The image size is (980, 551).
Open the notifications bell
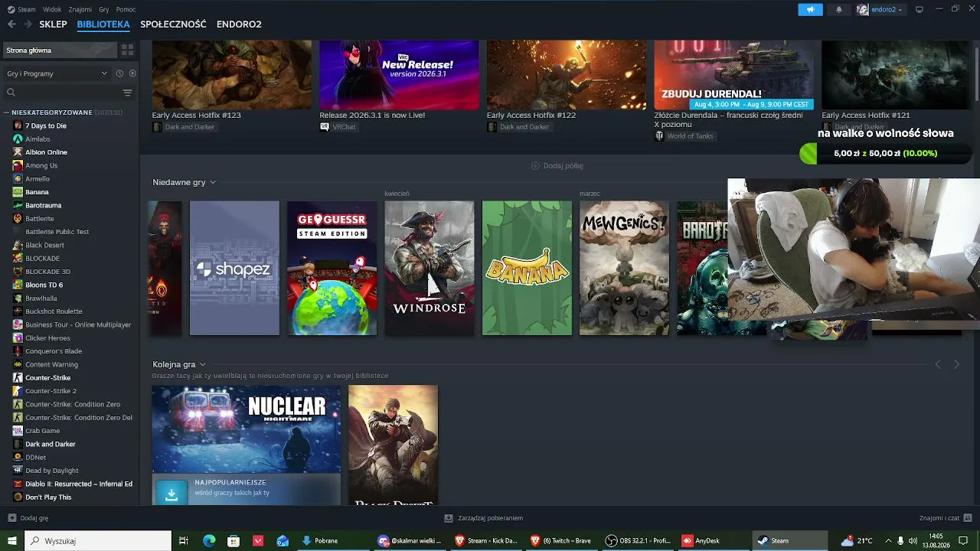pyautogui.click(x=839, y=9)
